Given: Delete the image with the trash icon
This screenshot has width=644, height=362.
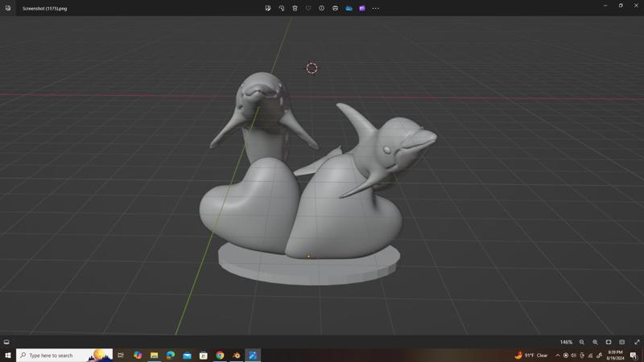Looking at the screenshot, I should click(x=295, y=8).
